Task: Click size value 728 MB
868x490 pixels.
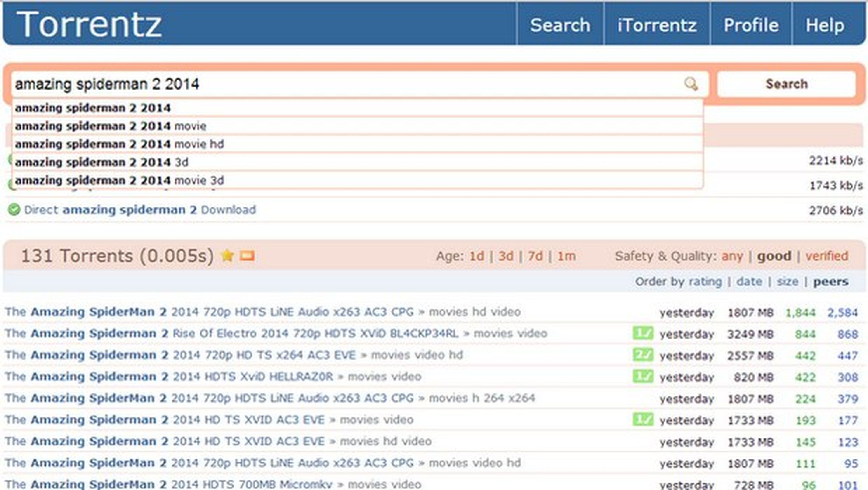Action: [753, 485]
